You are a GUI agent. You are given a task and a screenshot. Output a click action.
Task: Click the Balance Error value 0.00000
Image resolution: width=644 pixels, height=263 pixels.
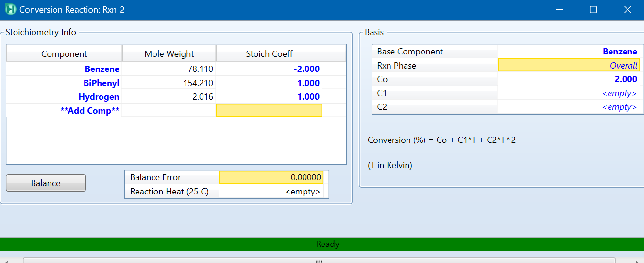(271, 177)
